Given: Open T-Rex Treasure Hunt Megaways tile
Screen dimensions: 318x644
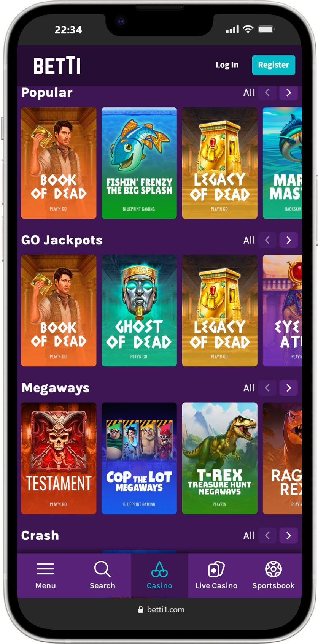Looking at the screenshot, I should click(x=219, y=458).
